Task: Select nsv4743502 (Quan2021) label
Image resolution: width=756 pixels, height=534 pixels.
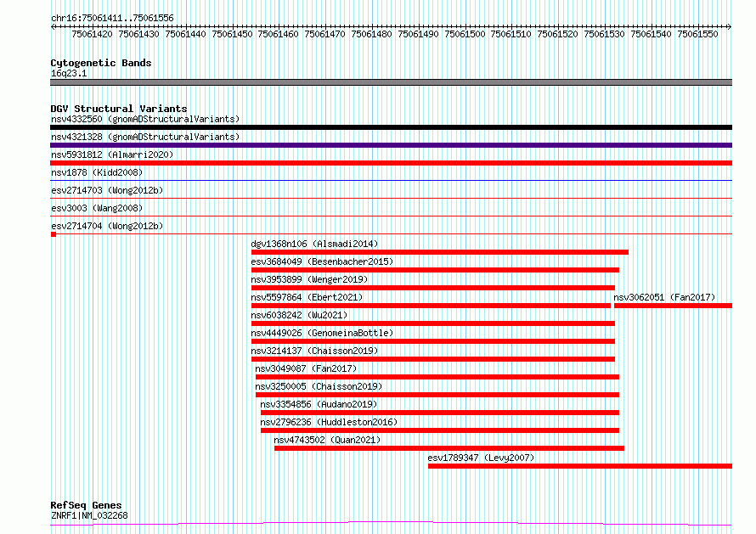Action: tap(327, 440)
